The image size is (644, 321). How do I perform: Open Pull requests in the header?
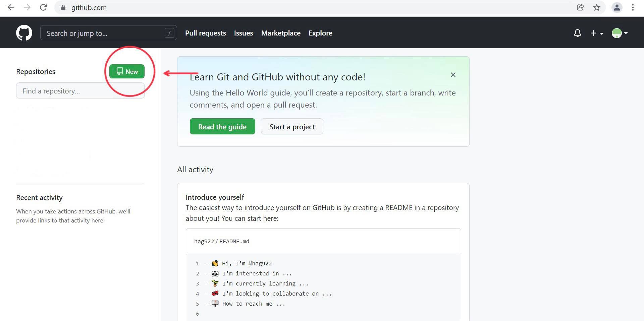[x=205, y=33]
